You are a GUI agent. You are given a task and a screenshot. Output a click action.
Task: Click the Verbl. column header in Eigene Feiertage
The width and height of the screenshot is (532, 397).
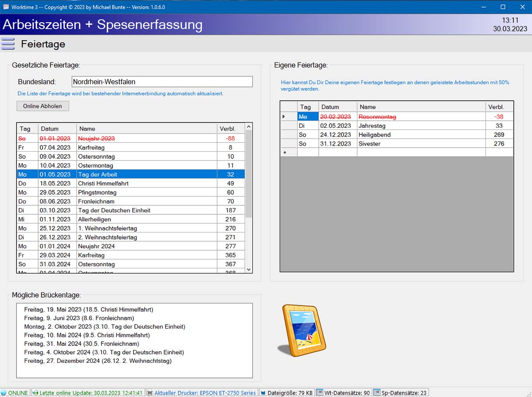click(x=499, y=107)
